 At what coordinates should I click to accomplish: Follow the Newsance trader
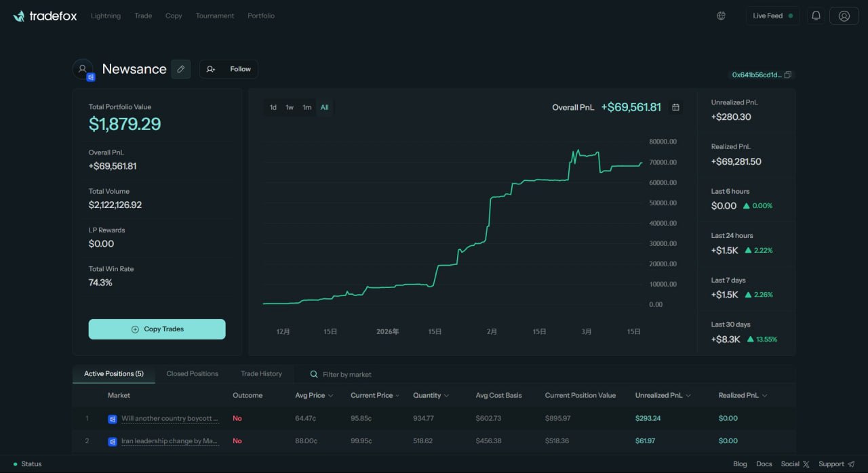pos(229,68)
